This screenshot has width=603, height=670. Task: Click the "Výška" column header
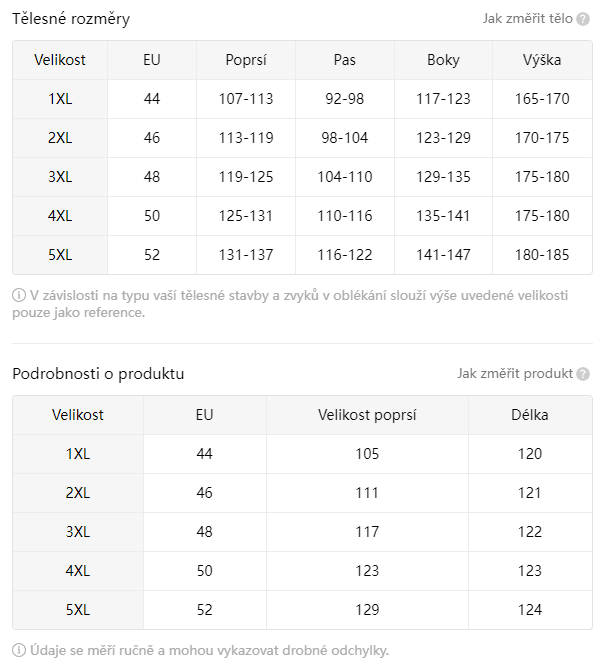point(542,60)
